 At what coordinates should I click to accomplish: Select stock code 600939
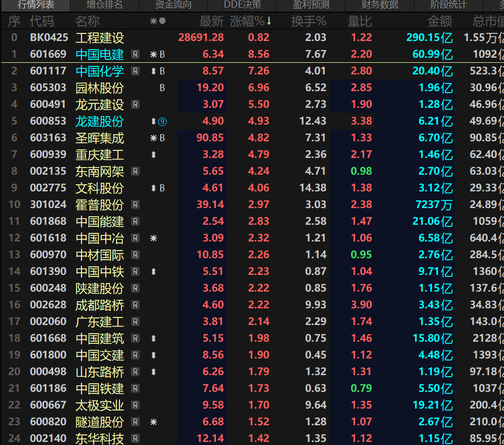[x=48, y=154]
